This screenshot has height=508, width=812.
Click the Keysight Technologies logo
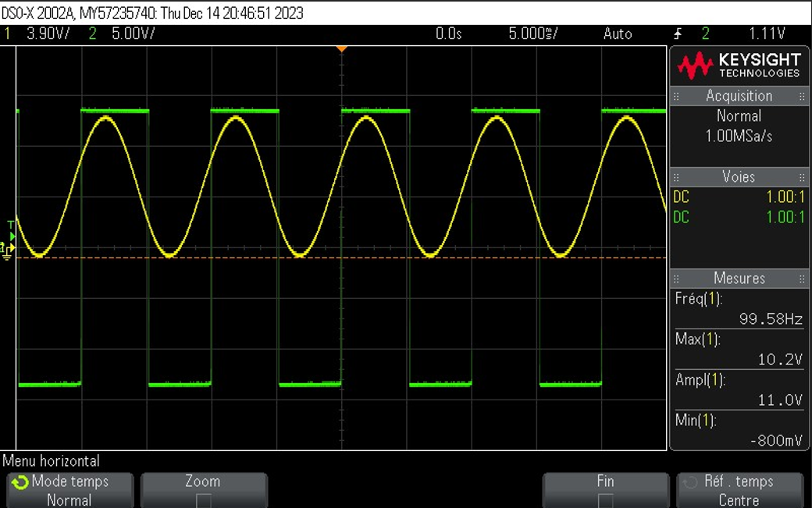tap(737, 64)
